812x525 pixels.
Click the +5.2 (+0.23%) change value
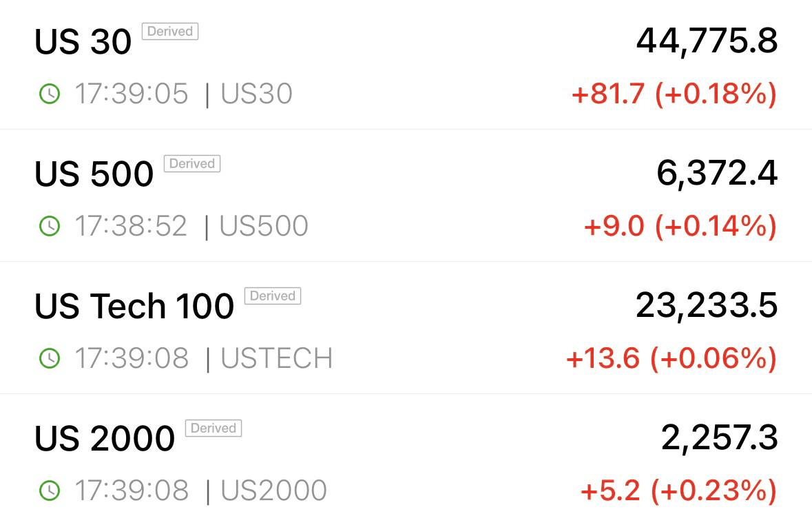679,491
